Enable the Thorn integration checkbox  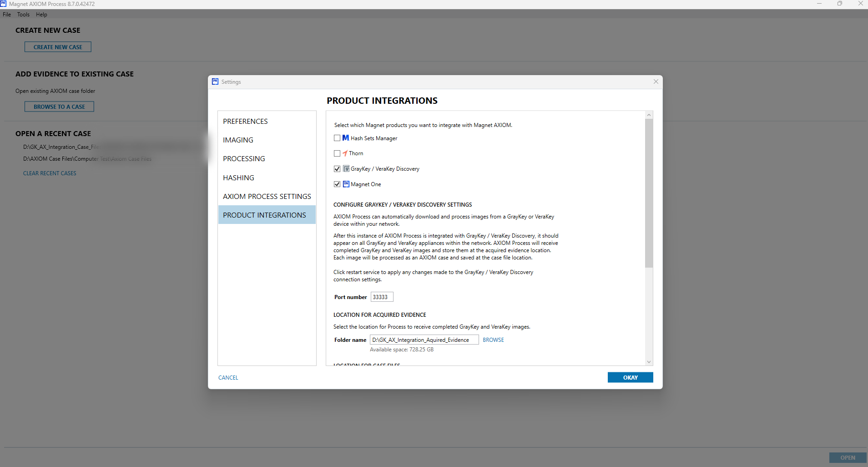[x=337, y=153]
